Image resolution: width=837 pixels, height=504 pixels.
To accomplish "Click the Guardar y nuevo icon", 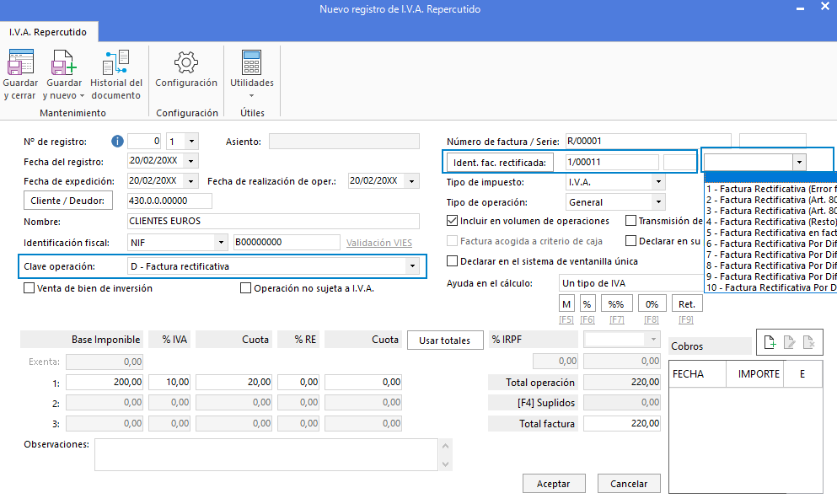I will [x=63, y=62].
